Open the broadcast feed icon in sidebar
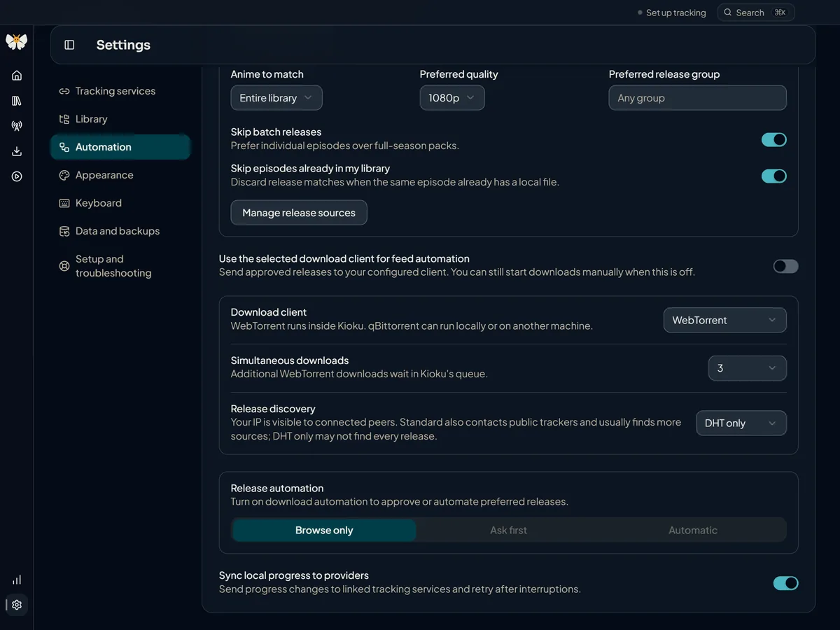Screen dimensions: 840x630 coord(17,126)
